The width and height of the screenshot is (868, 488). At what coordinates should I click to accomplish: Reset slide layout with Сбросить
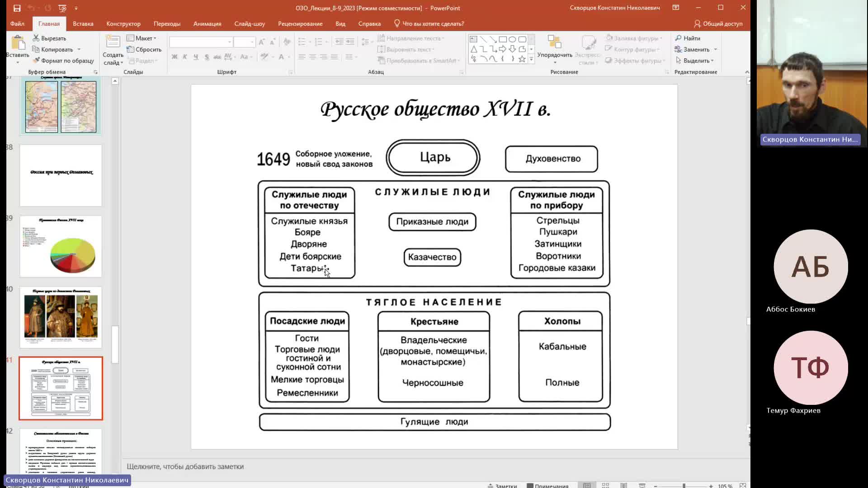tap(144, 50)
